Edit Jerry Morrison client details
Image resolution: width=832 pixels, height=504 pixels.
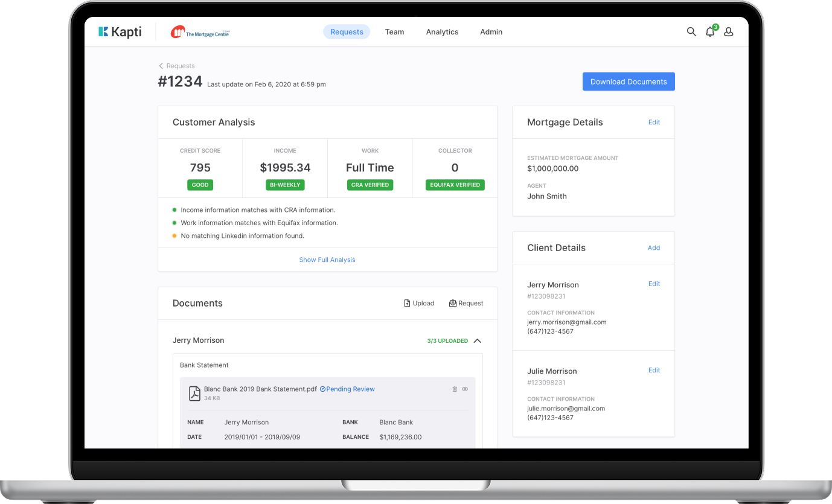[654, 284]
